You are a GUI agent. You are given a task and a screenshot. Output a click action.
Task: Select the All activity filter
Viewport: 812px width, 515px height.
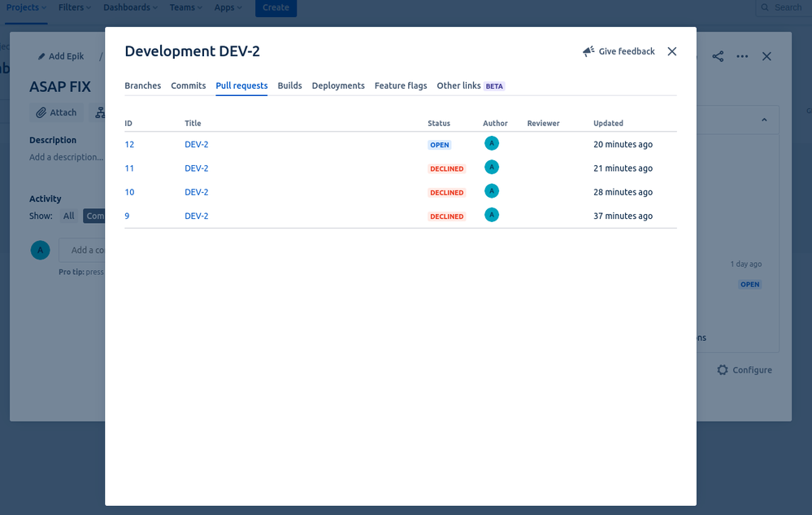[68, 216]
